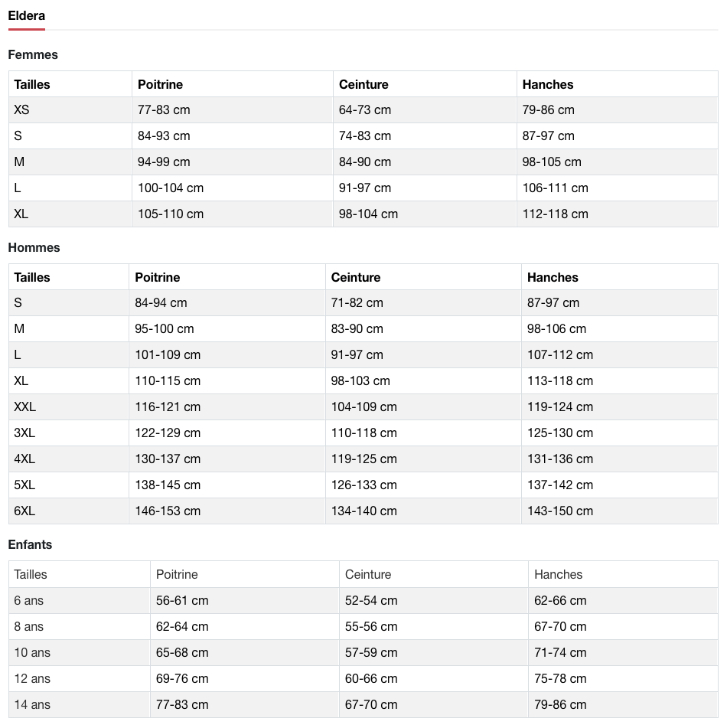The height and width of the screenshot is (728, 727).
Task: Click the Poitrine header in Femmes table
Action: point(161,84)
